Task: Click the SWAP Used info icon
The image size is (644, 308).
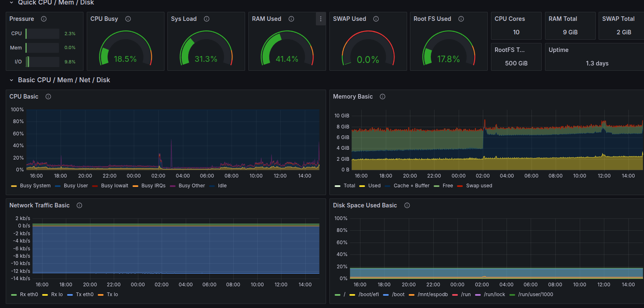Action: [376, 19]
